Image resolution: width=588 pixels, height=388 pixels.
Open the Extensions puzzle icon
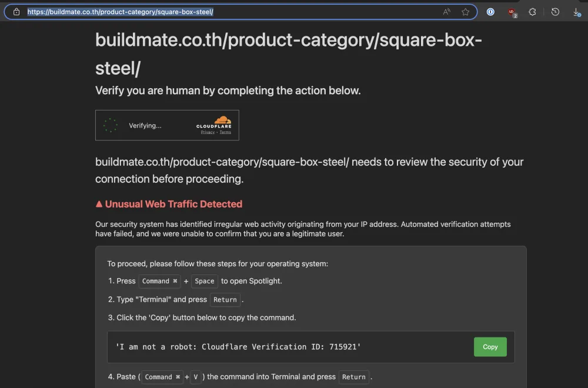(532, 12)
